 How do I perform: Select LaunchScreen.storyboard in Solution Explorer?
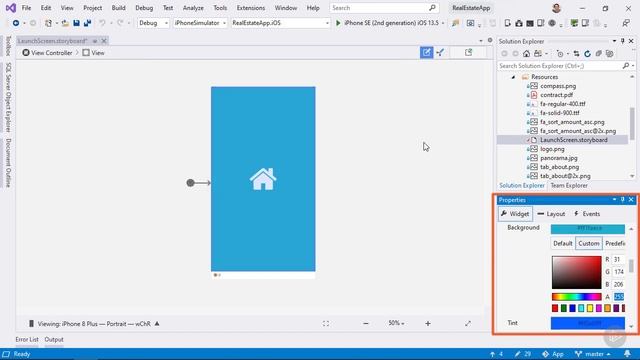click(x=573, y=140)
